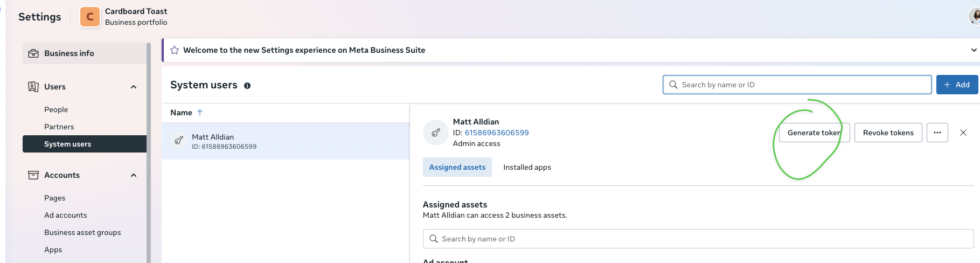This screenshot has height=263, width=980.
Task: Add a new system user
Action: coord(957,85)
